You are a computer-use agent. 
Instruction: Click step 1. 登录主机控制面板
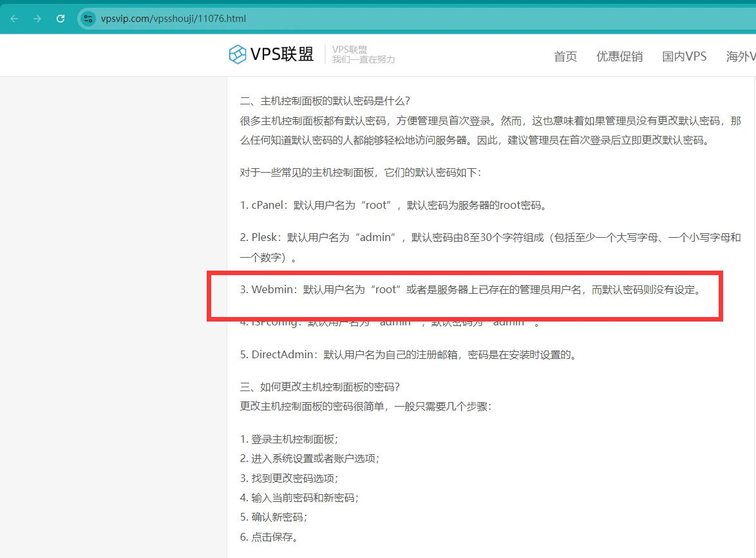[289, 439]
